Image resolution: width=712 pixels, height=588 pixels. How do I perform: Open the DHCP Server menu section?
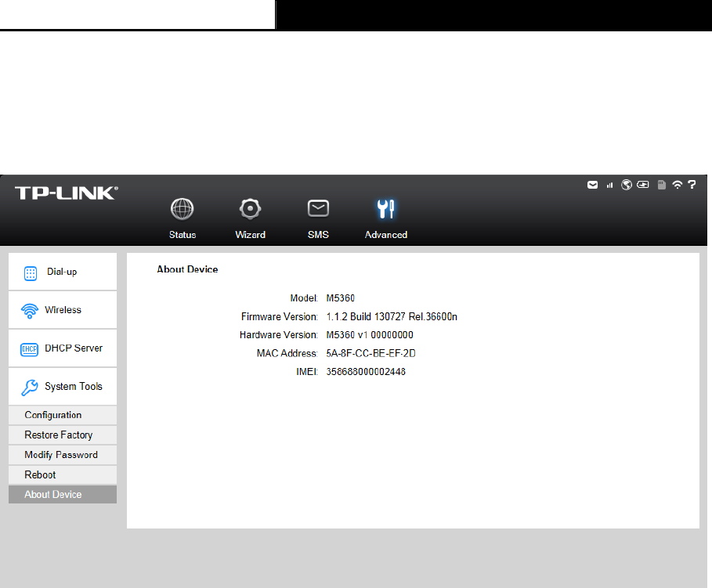63,348
